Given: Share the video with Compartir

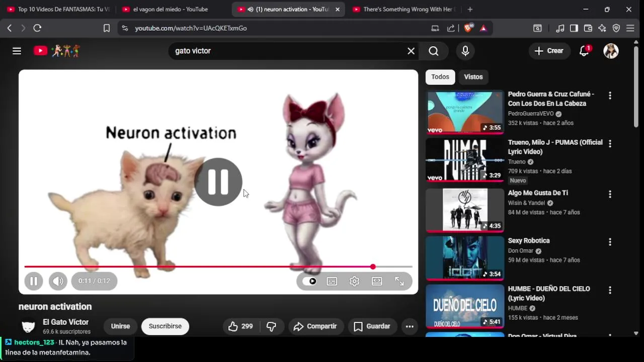Looking at the screenshot, I should click(x=315, y=326).
